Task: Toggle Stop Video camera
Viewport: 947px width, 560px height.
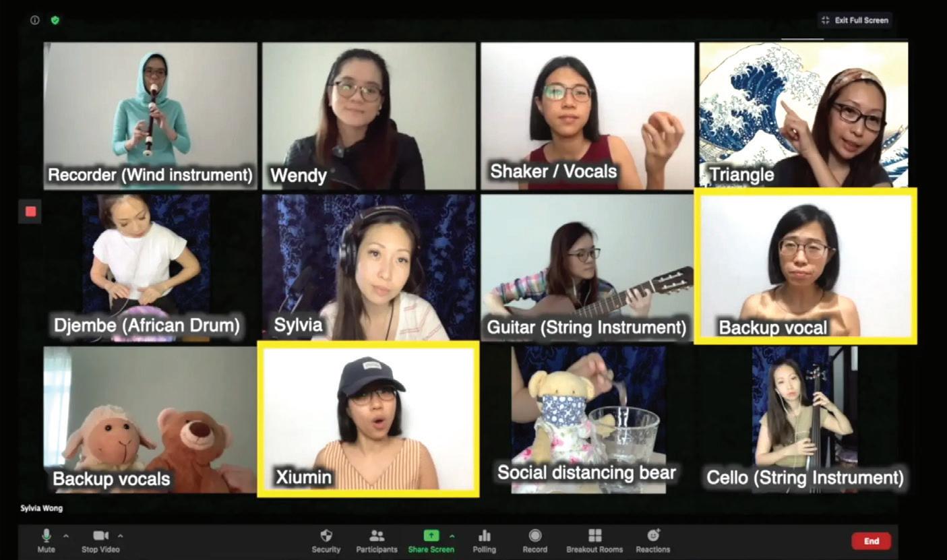Action: (100, 536)
